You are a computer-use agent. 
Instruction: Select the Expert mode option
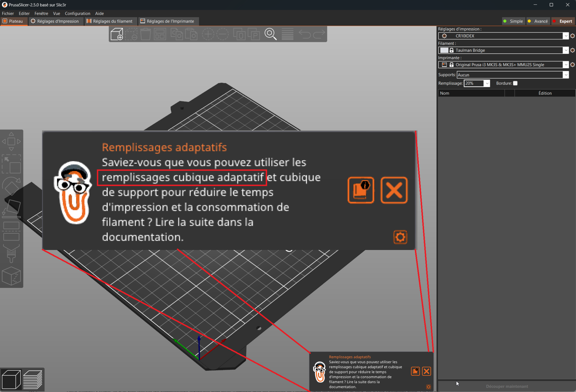563,21
